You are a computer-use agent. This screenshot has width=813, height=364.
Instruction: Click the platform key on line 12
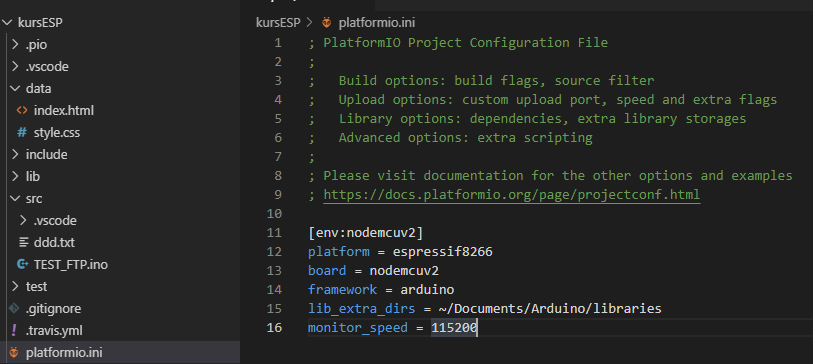pyautogui.click(x=339, y=252)
